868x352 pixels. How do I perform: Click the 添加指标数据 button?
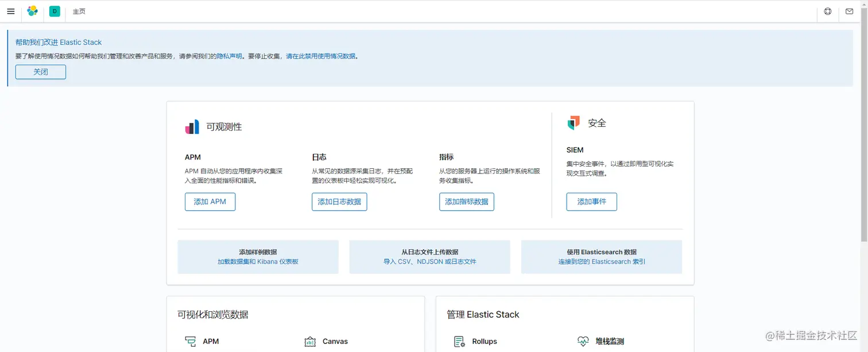pos(467,202)
